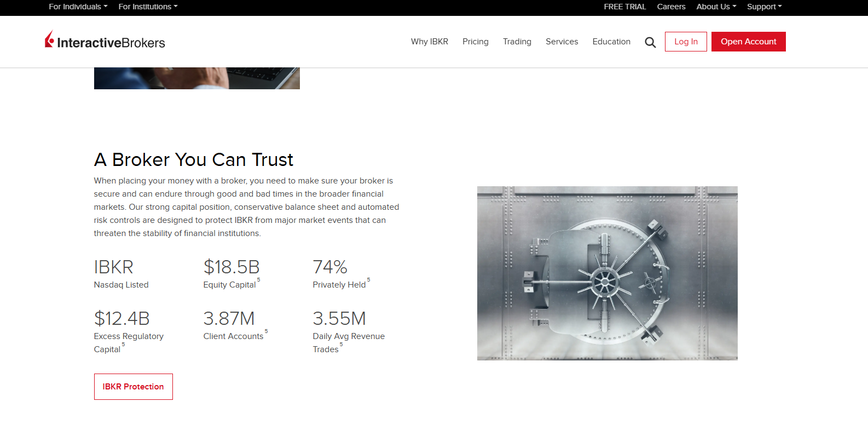Viewport: 868px width, 436px height.
Task: Expand the For Individuals dropdown
Action: click(78, 7)
